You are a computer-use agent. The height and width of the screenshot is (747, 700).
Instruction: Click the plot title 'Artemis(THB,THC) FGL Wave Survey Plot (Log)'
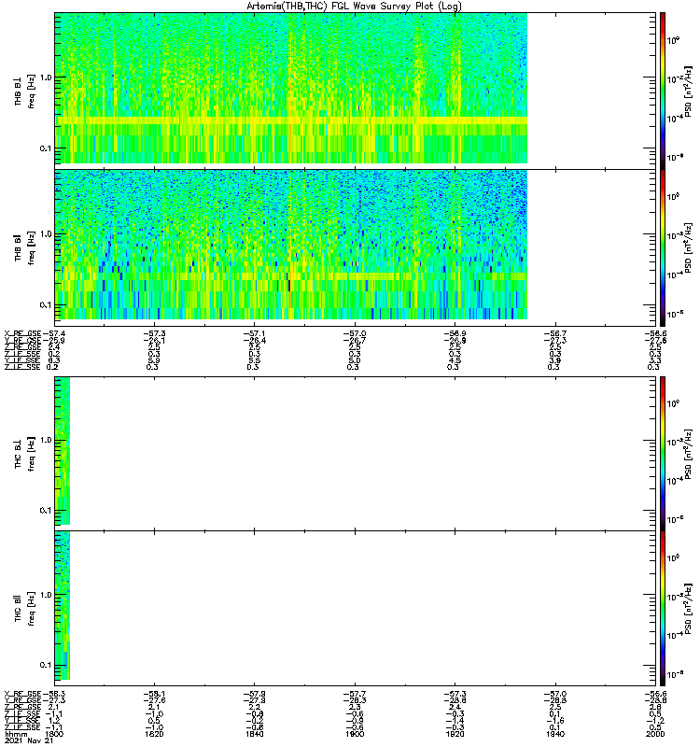pos(354,7)
